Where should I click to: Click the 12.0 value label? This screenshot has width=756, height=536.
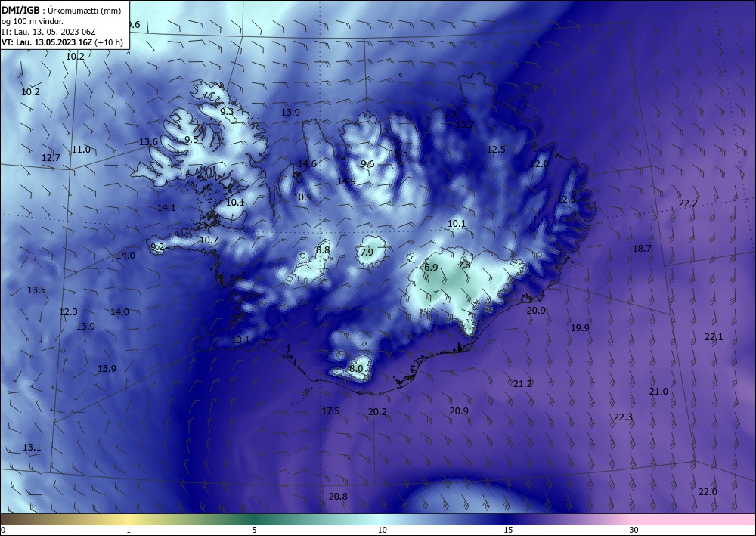pyautogui.click(x=540, y=164)
